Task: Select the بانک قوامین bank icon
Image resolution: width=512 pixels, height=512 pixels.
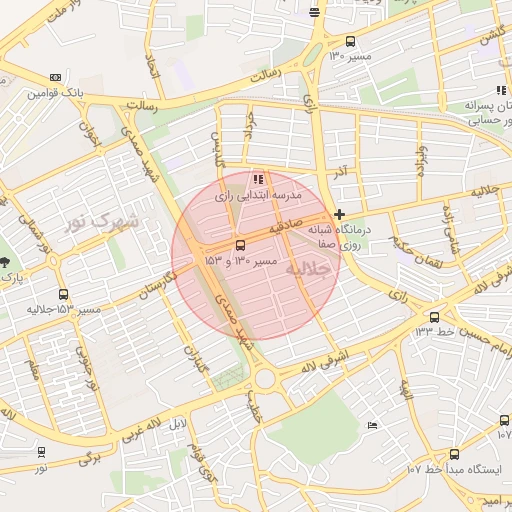Action: tap(55, 78)
